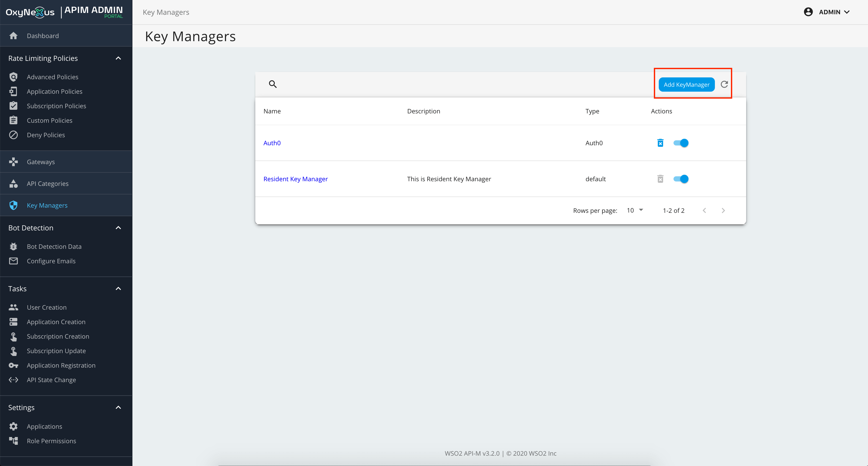Open the Resident Key Manager link
The height and width of the screenshot is (466, 868).
(295, 179)
